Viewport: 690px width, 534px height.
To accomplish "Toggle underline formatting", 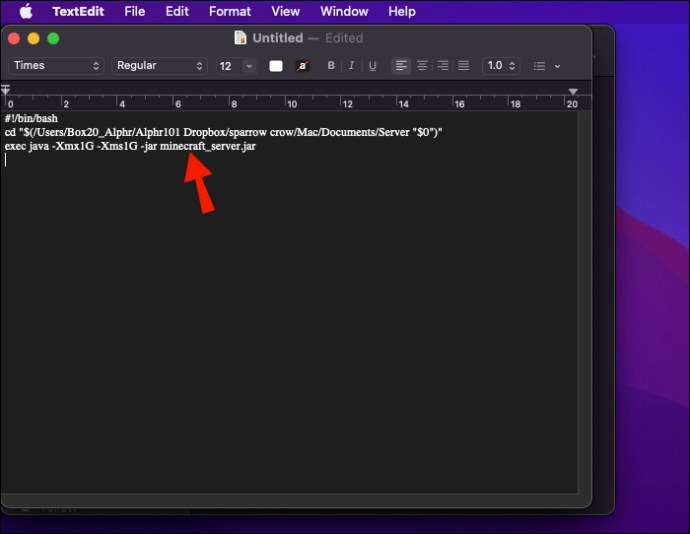I will coord(372,66).
